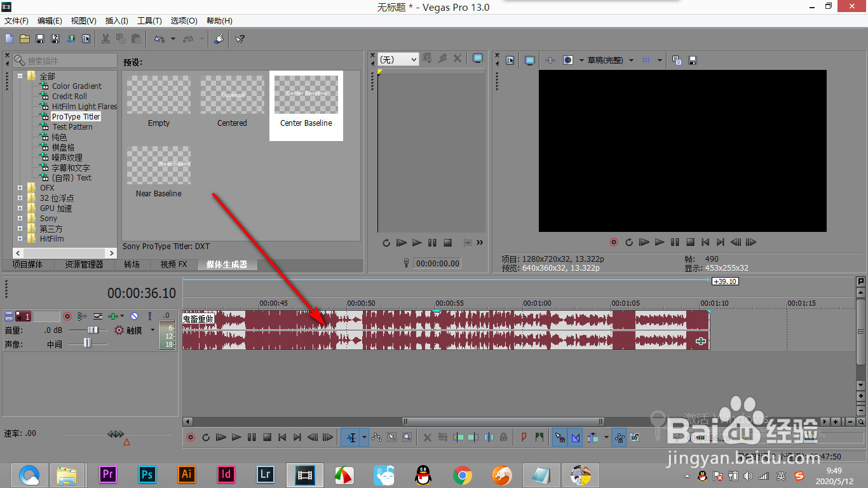Screen dimensions: 868x488
Task: Toggle Auto Ripple button
Action: pos(593,437)
